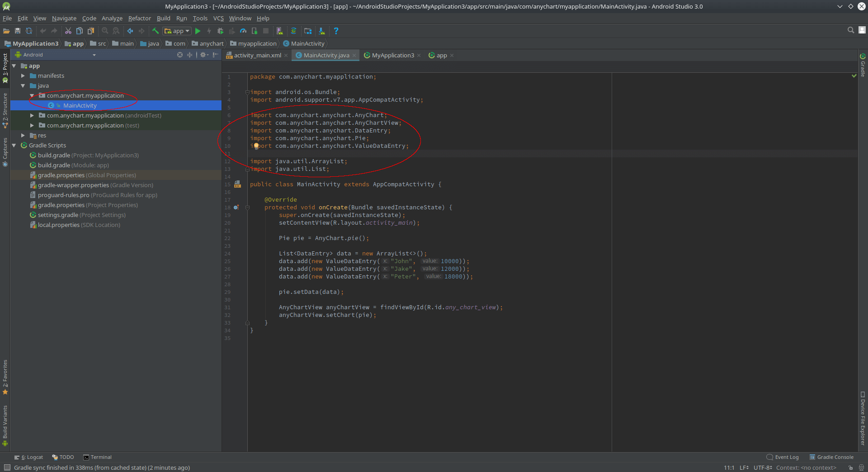868x472 pixels.
Task: Attach debugger to Android process icon
Action: [255, 31]
